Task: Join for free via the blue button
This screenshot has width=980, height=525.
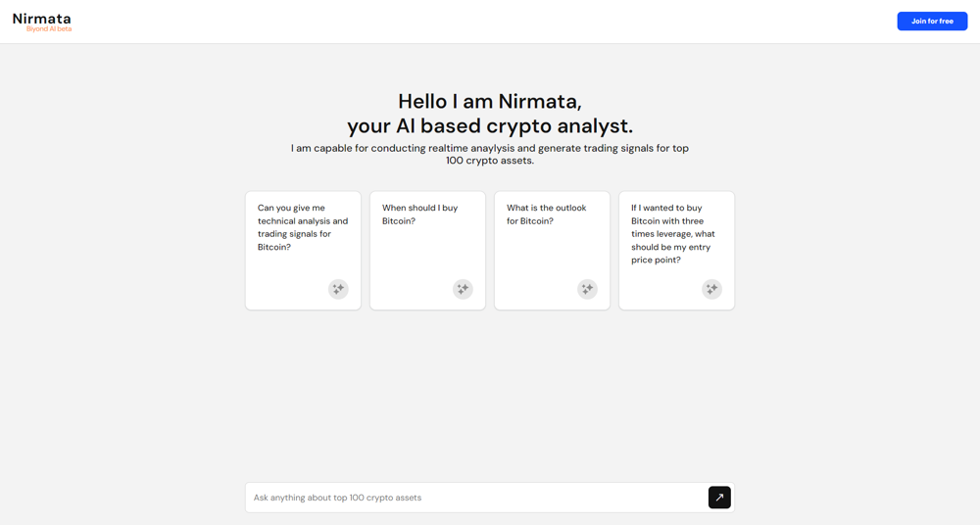Action: 932,22
